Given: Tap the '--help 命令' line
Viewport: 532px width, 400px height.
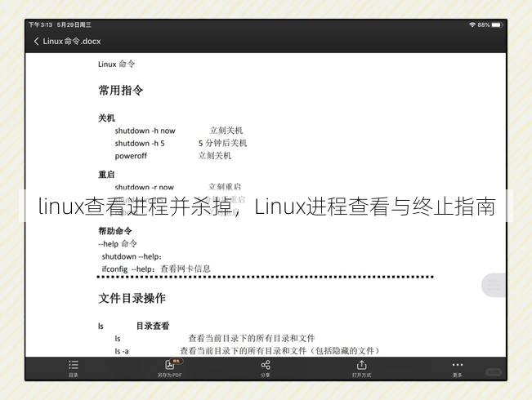Looking at the screenshot, I should coord(118,244).
